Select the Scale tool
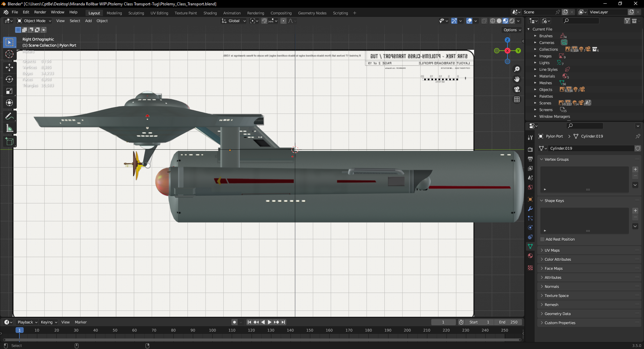This screenshot has width=644, height=349. coord(9,91)
